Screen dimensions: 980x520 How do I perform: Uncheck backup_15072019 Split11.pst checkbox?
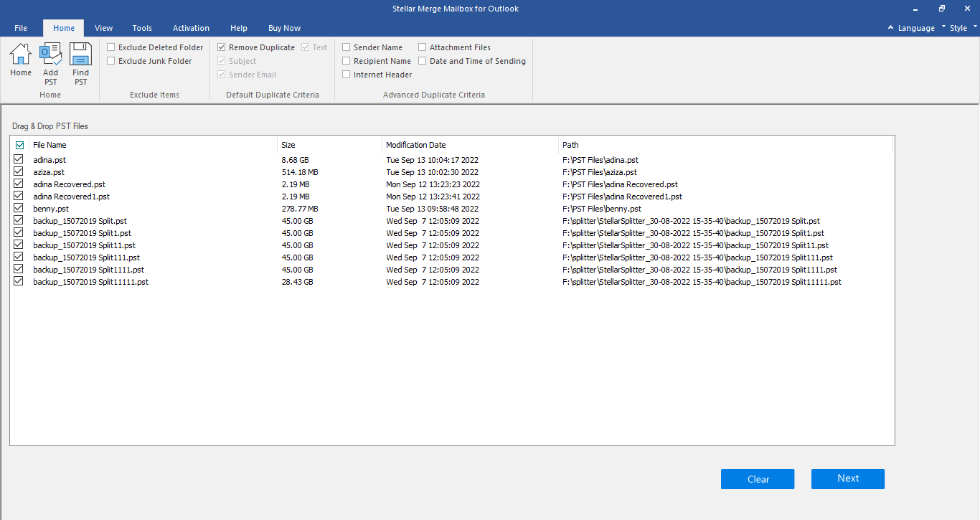pyautogui.click(x=19, y=245)
